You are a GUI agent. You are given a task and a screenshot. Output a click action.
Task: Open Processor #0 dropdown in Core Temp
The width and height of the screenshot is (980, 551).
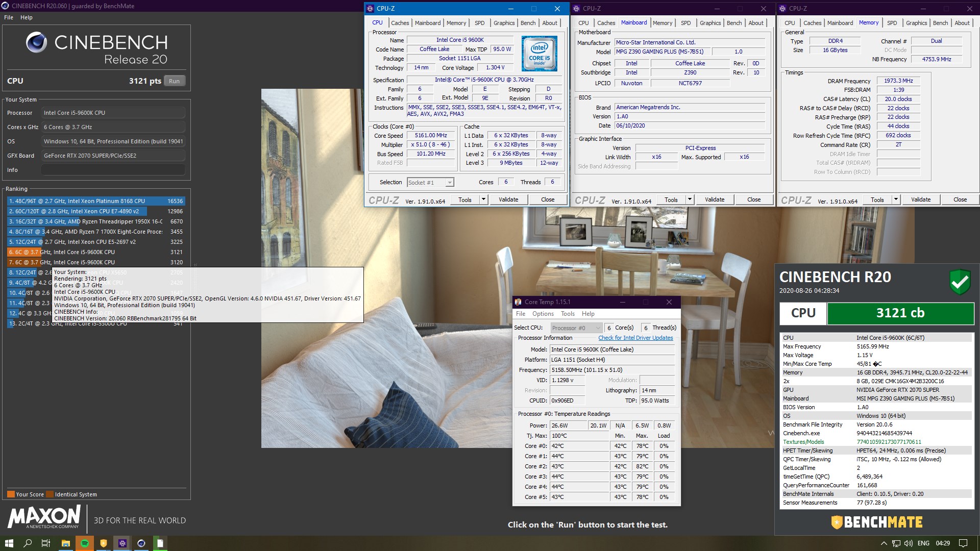pos(576,328)
